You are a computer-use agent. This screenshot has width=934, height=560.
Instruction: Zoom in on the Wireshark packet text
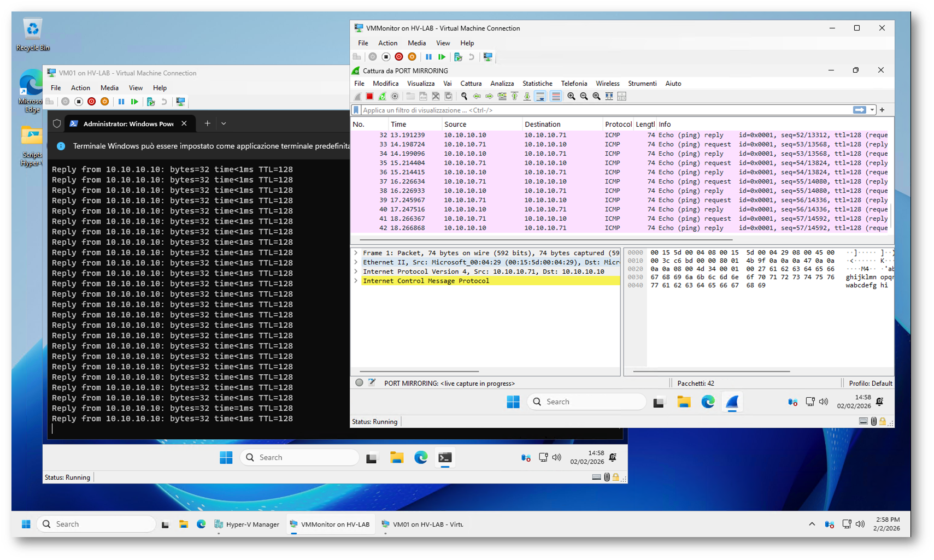pyautogui.click(x=571, y=96)
